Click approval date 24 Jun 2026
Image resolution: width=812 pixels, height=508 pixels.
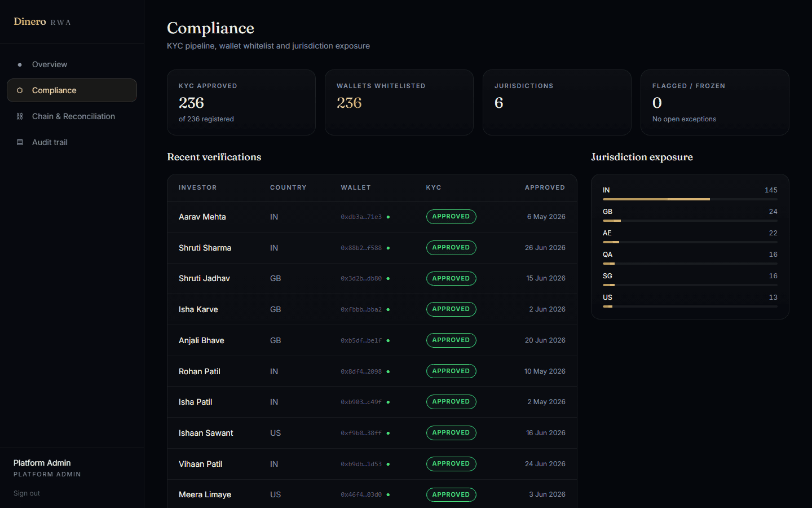click(x=545, y=464)
